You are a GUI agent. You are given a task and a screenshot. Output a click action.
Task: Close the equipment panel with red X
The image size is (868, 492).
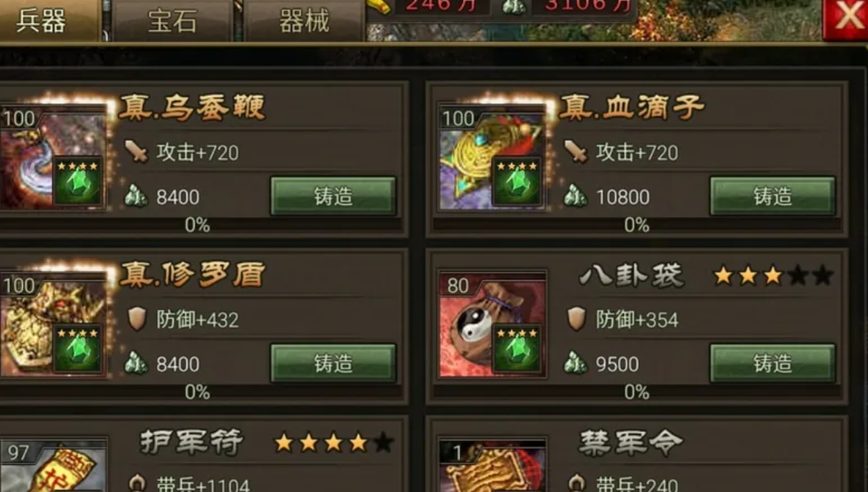[845, 17]
